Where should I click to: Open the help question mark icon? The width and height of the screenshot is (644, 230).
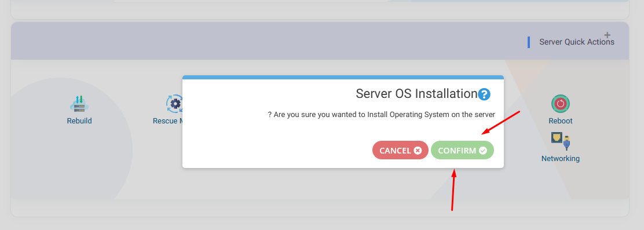[x=484, y=94]
